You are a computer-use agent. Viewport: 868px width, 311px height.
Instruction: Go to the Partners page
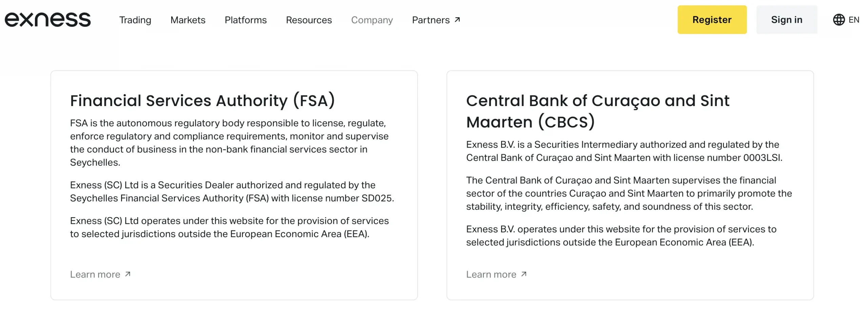coord(436,20)
